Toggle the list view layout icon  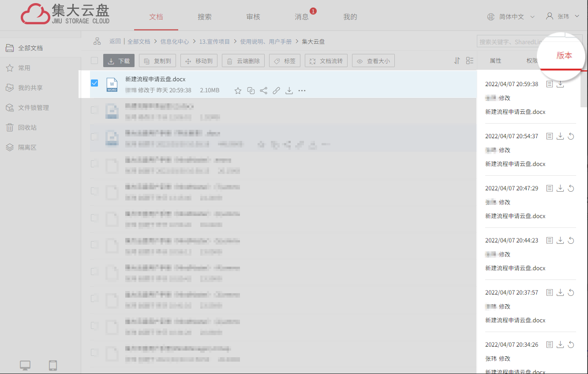(x=470, y=61)
